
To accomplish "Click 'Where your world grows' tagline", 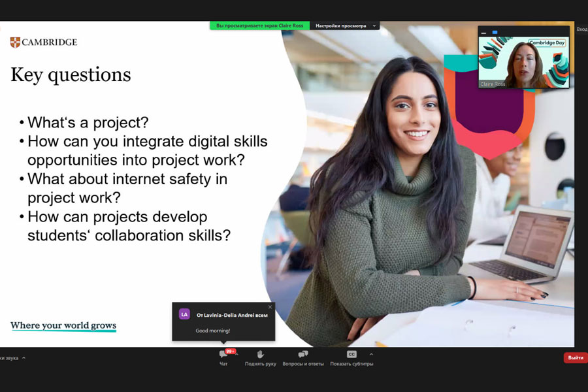I will 63,325.
